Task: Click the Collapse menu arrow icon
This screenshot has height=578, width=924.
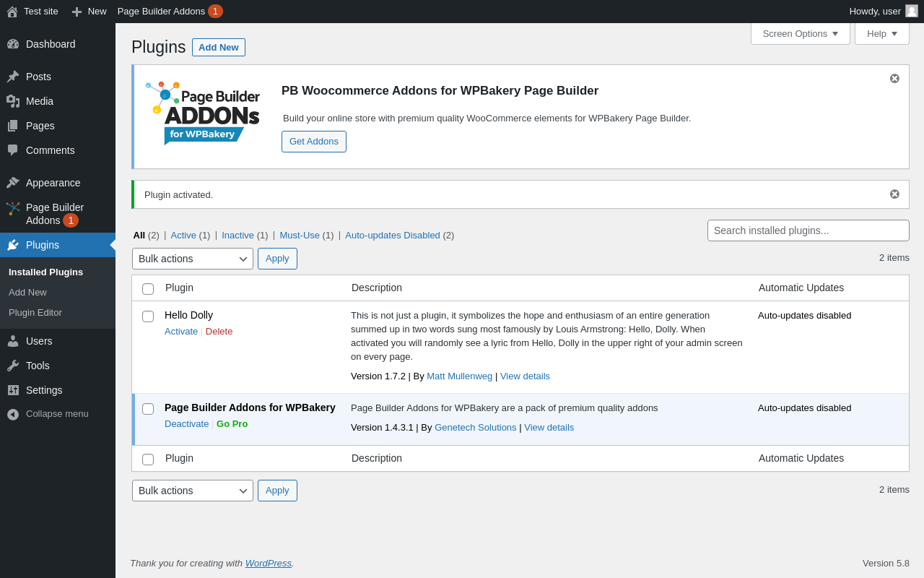Action: [x=13, y=414]
